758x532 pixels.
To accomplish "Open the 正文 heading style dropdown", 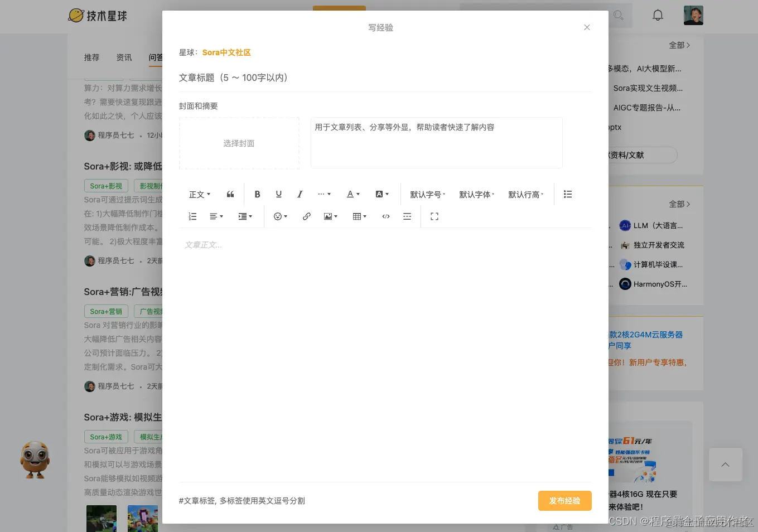I will point(200,194).
